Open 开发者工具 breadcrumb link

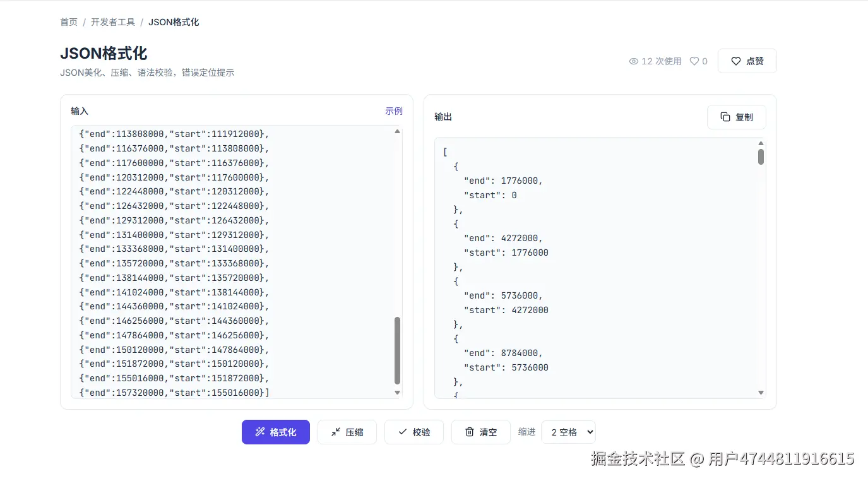click(x=113, y=22)
